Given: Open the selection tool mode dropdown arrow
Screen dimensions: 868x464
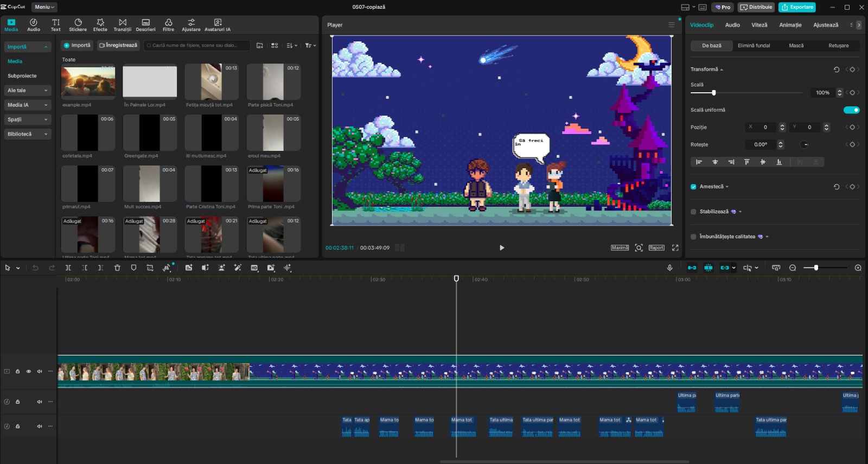Looking at the screenshot, I should [18, 268].
